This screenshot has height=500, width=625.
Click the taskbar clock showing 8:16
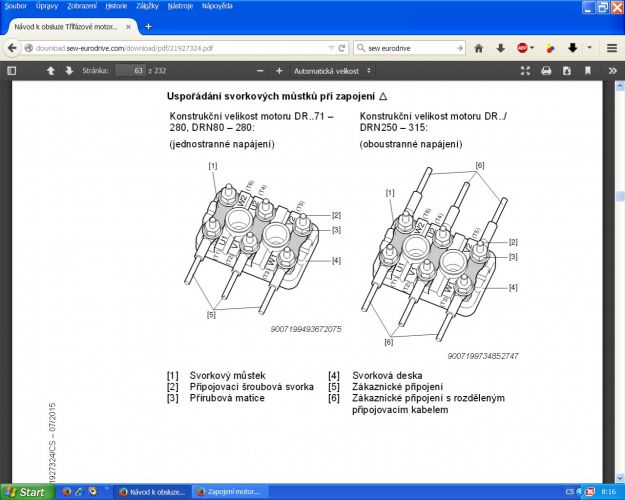pyautogui.click(x=608, y=492)
